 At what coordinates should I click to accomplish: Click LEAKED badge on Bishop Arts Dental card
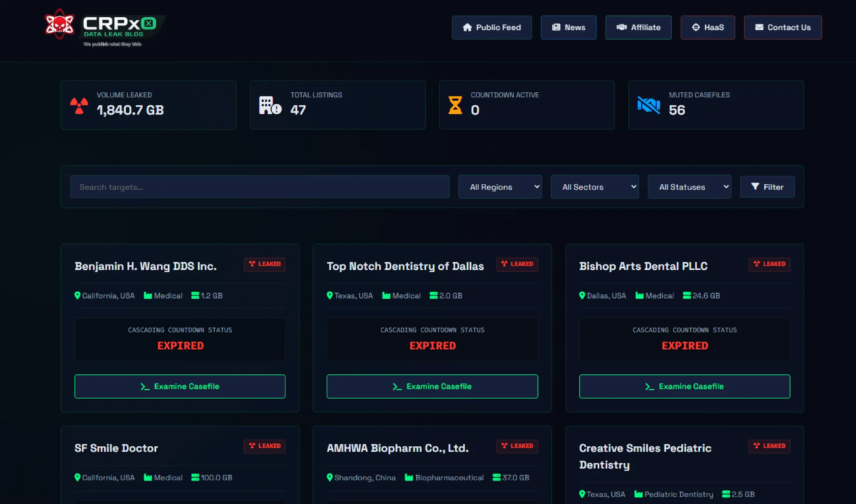769,264
